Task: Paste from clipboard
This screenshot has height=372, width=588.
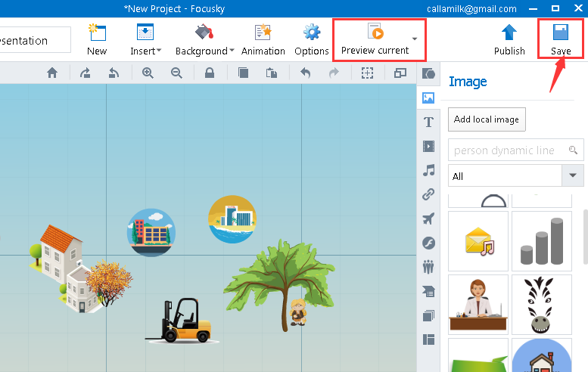Action: pos(272,73)
